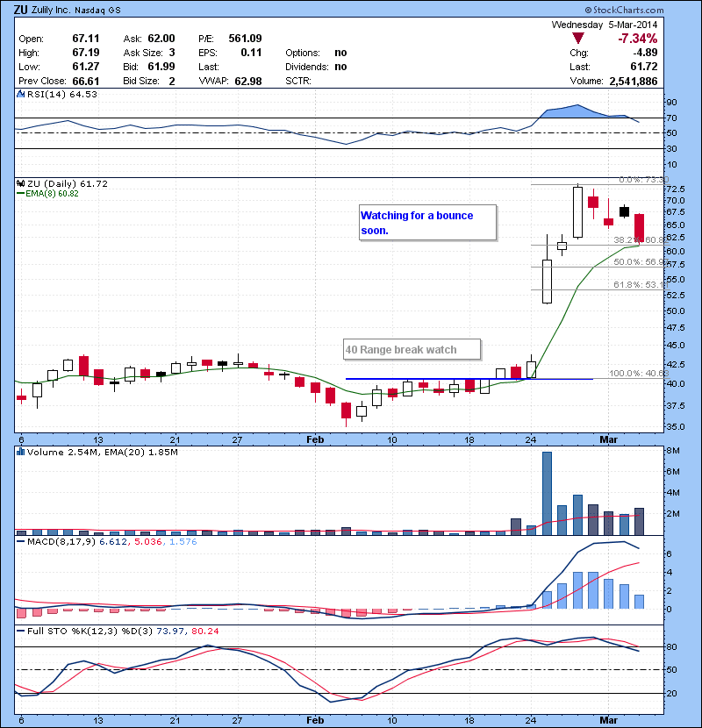Click the '50.0%: 56.9' Fibonacci label

[x=640, y=262]
